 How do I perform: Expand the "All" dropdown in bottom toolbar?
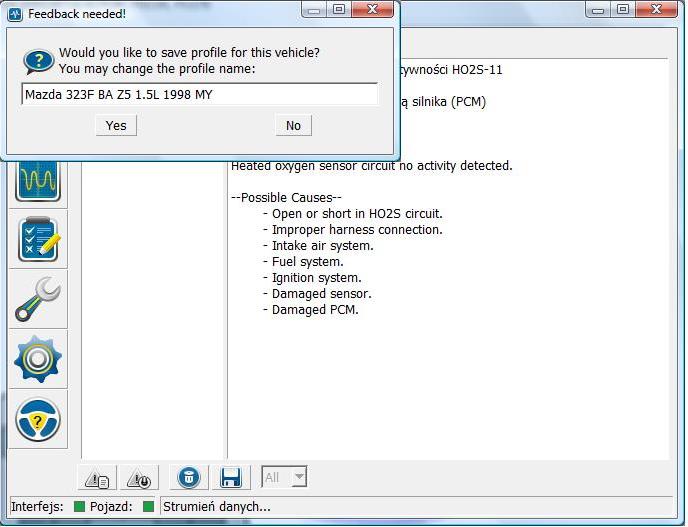click(x=298, y=478)
